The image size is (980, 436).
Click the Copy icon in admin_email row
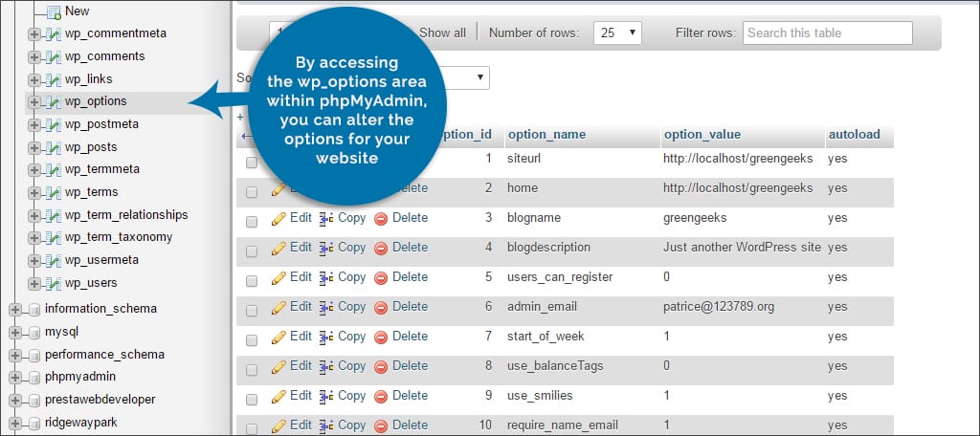tap(325, 307)
